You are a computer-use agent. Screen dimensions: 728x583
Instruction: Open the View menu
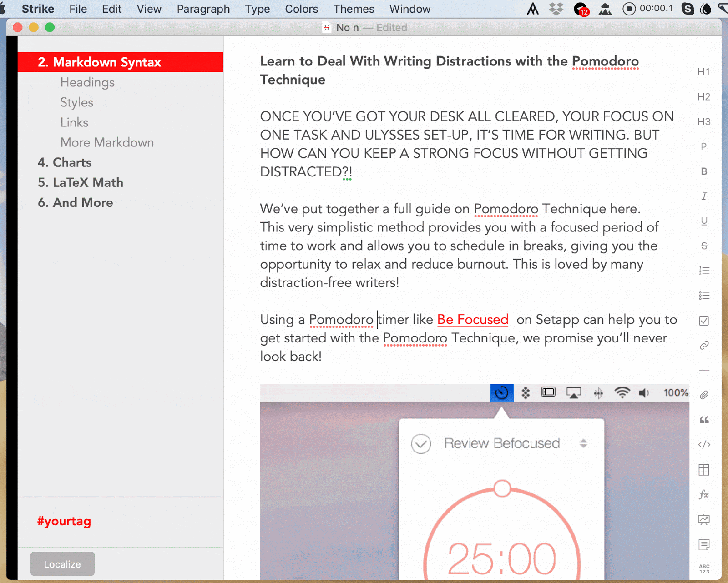pyautogui.click(x=149, y=9)
